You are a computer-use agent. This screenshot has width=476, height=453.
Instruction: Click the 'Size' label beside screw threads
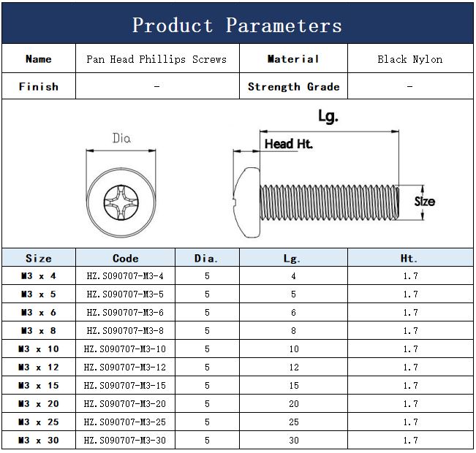tap(424, 201)
